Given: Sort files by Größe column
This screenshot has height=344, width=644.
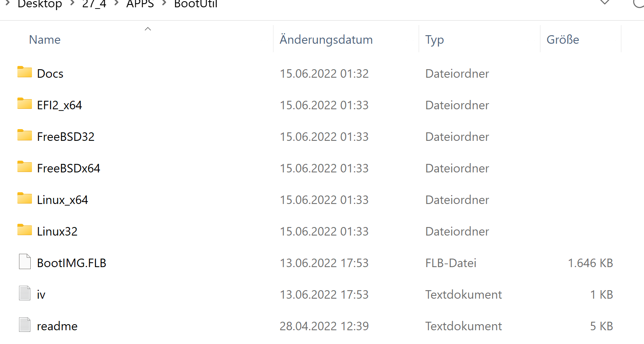Looking at the screenshot, I should click(x=563, y=40).
